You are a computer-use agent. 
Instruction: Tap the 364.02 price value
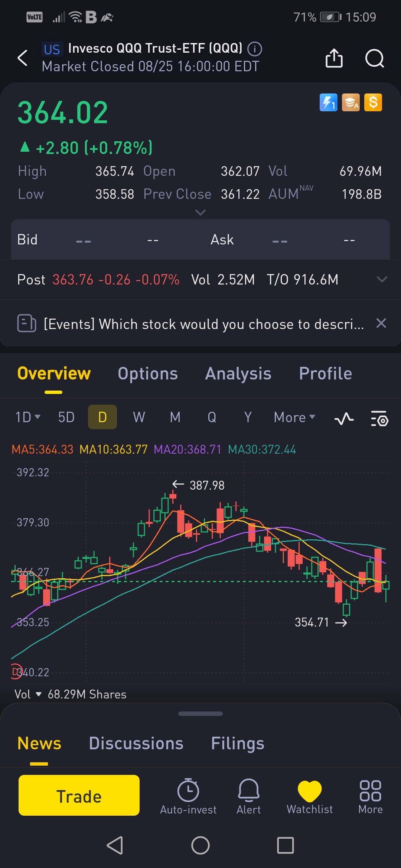(63, 112)
